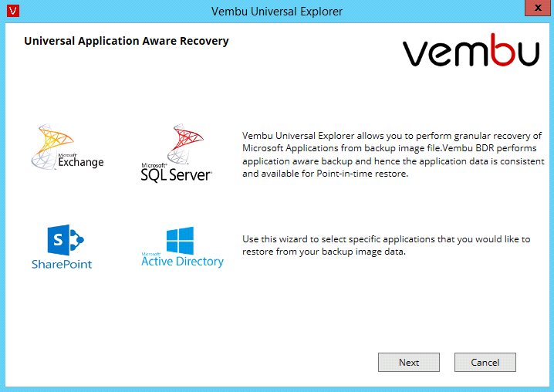This screenshot has height=392, width=554.
Task: Click the 'Use this wizard' description text
Action: (386, 245)
